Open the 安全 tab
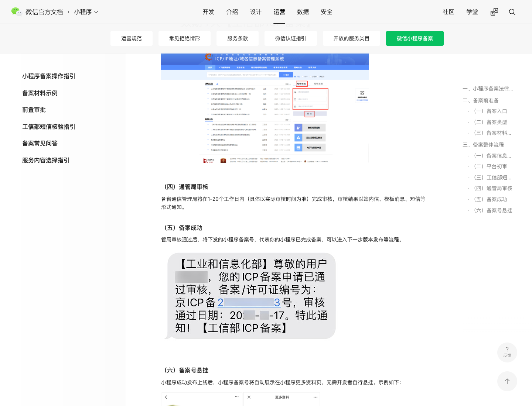The height and width of the screenshot is (406, 532). point(327,12)
